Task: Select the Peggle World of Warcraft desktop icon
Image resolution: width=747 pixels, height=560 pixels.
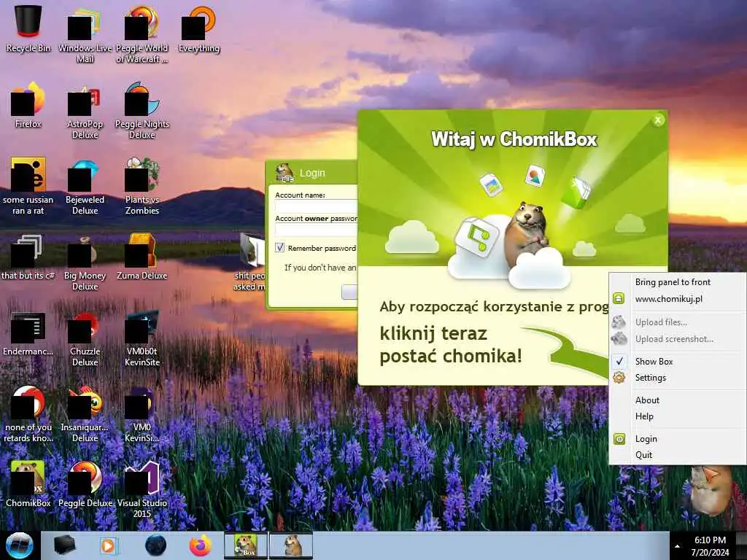Action: pos(142,34)
